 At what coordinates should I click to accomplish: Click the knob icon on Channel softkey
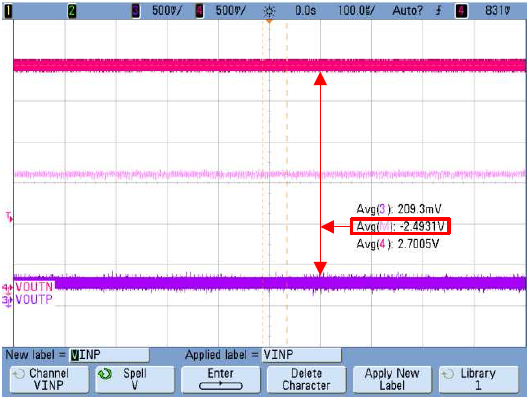(x=19, y=374)
